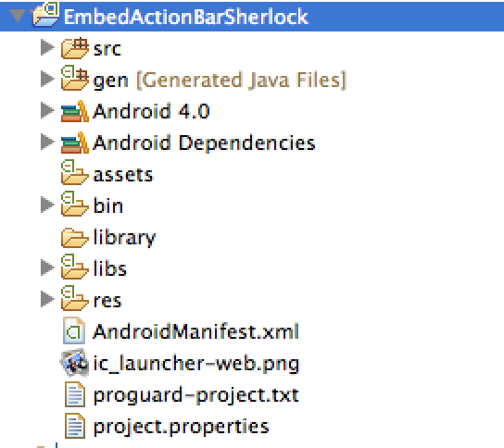
Task: Expand the Android Dependencies arrow
Action: pos(47,142)
